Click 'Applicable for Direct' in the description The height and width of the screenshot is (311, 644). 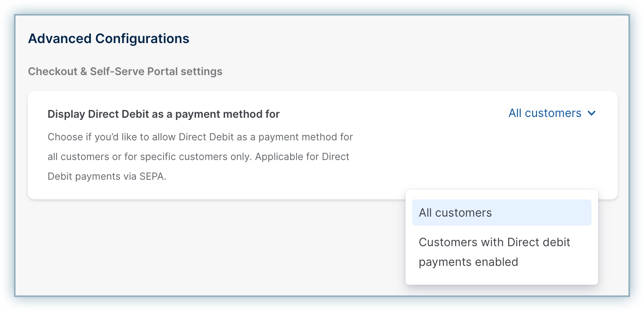(302, 157)
